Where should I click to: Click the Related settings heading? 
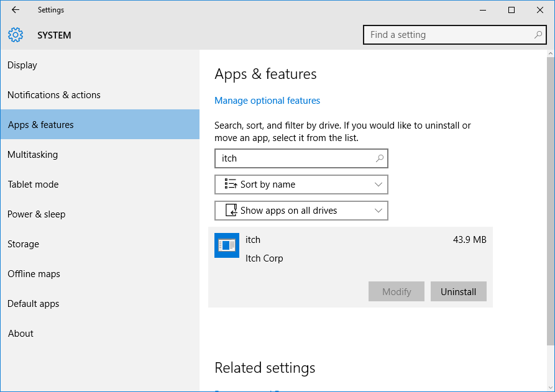265,368
